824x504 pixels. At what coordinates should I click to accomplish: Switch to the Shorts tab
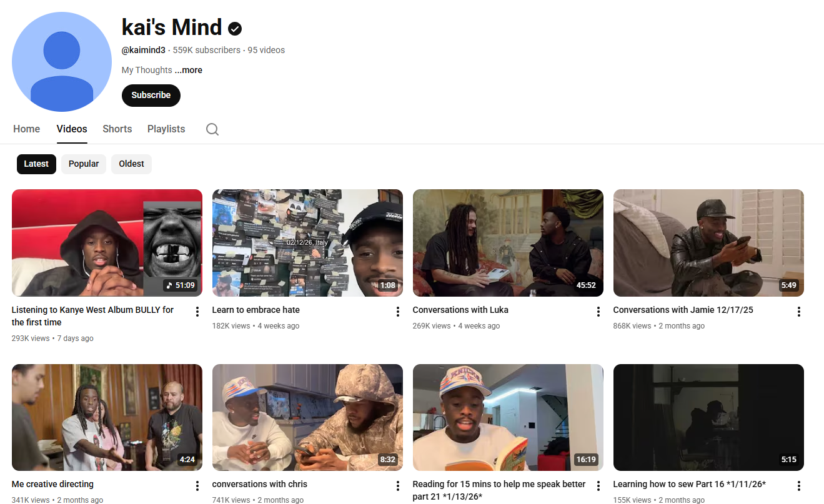tap(117, 129)
